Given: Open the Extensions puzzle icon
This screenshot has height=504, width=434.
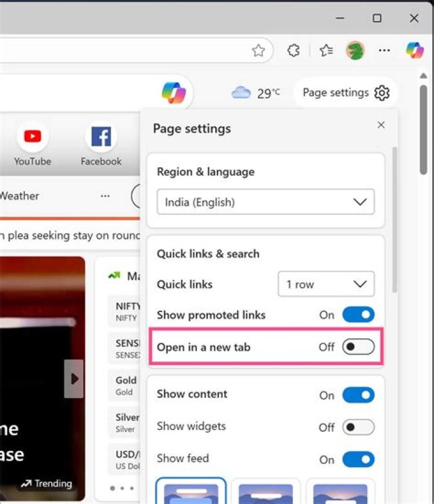Looking at the screenshot, I should point(294,51).
